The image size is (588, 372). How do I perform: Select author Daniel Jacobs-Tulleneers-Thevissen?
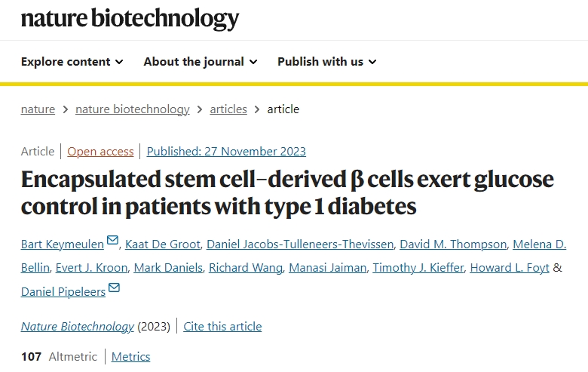(299, 244)
